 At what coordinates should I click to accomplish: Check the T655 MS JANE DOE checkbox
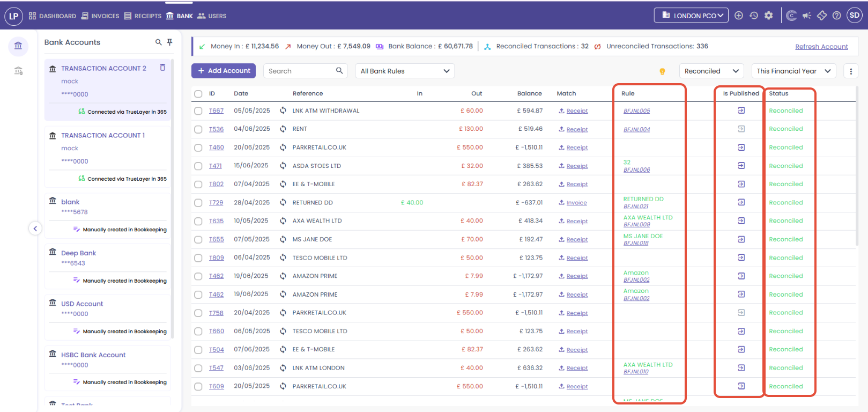pyautogui.click(x=198, y=240)
